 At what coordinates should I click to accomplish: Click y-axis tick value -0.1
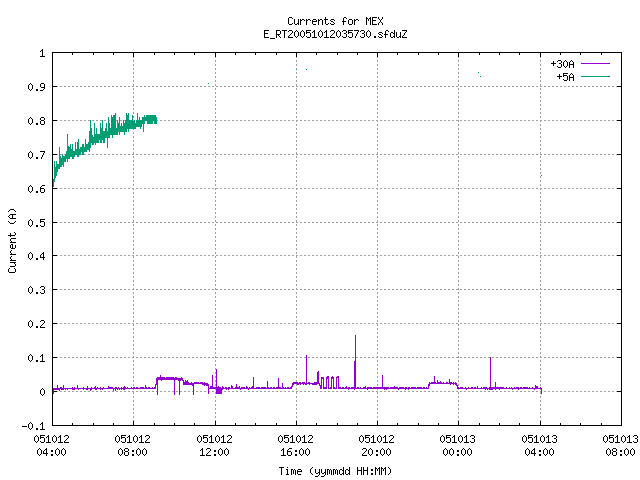(33, 426)
